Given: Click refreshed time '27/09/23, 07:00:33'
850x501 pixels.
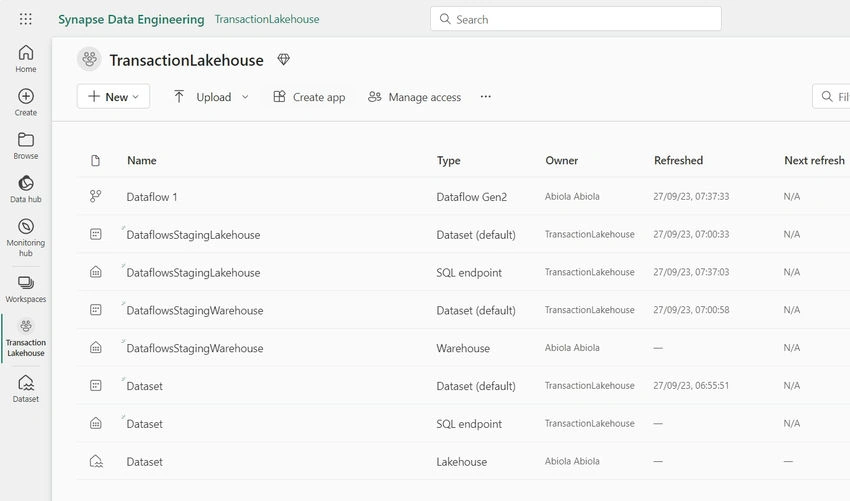Looking at the screenshot, I should click(x=691, y=234).
